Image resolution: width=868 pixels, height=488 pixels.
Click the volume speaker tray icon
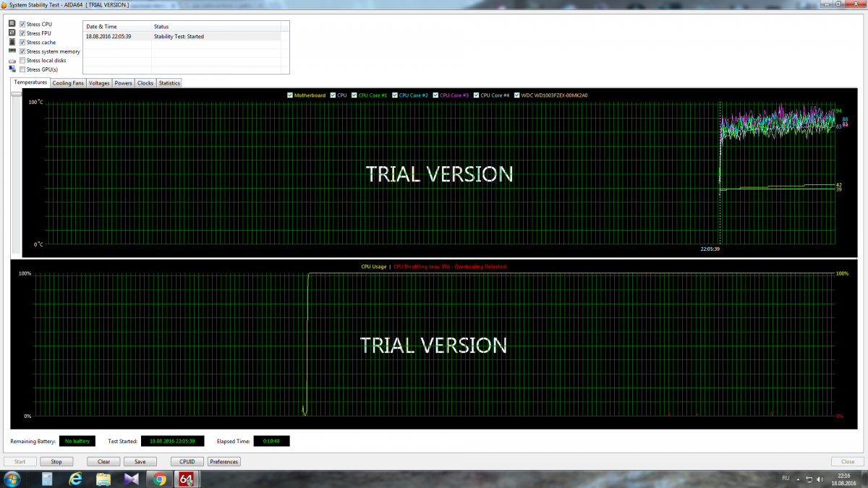[x=819, y=479]
